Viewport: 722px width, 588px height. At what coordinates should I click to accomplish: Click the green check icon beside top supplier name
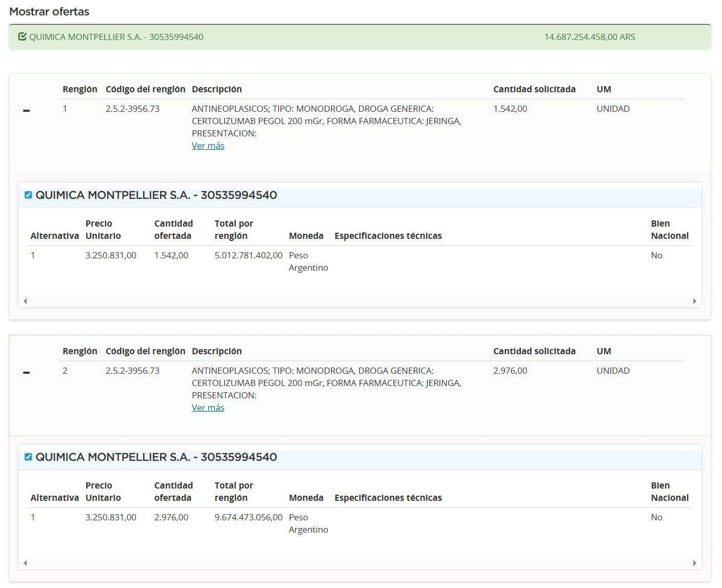coord(22,37)
